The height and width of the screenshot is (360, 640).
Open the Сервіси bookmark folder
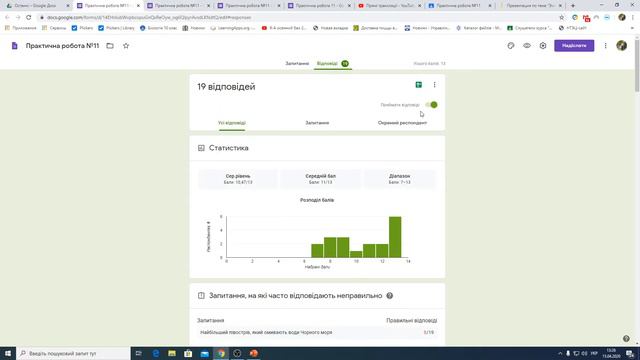[54, 28]
